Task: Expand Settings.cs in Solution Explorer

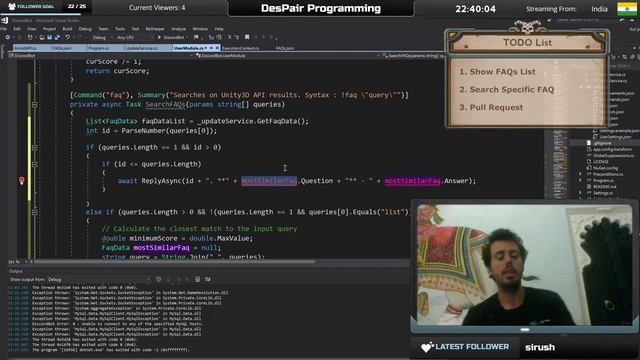Action: pyautogui.click(x=580, y=193)
